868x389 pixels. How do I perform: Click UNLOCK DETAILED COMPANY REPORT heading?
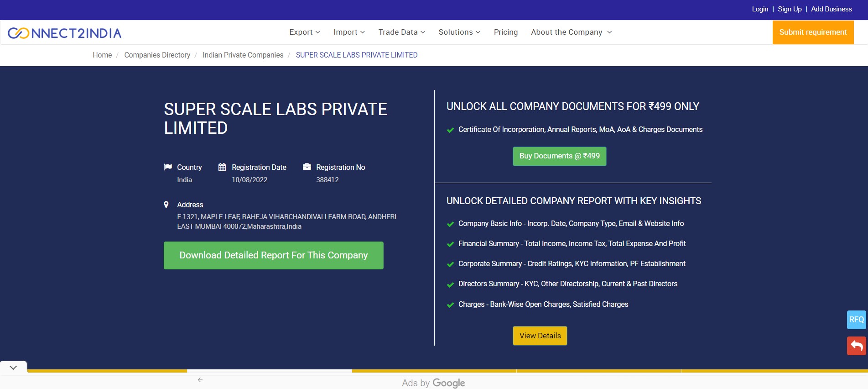tap(574, 201)
